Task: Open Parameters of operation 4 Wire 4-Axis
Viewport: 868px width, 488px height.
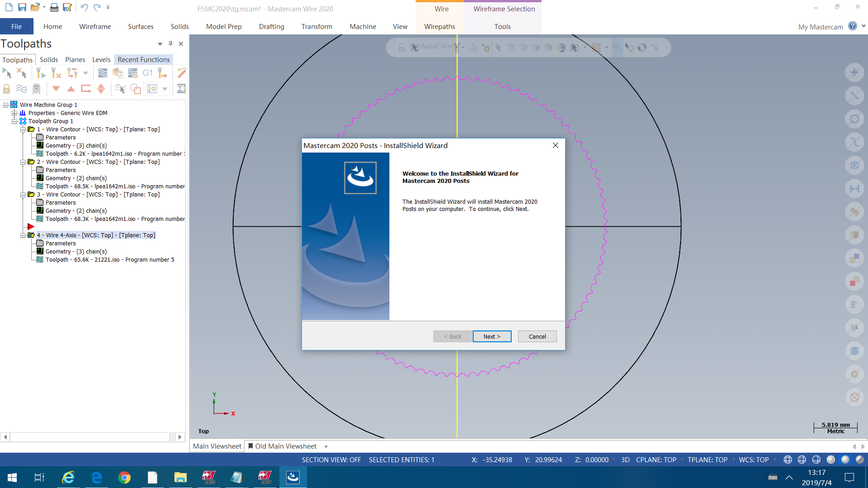Action: pos(60,244)
